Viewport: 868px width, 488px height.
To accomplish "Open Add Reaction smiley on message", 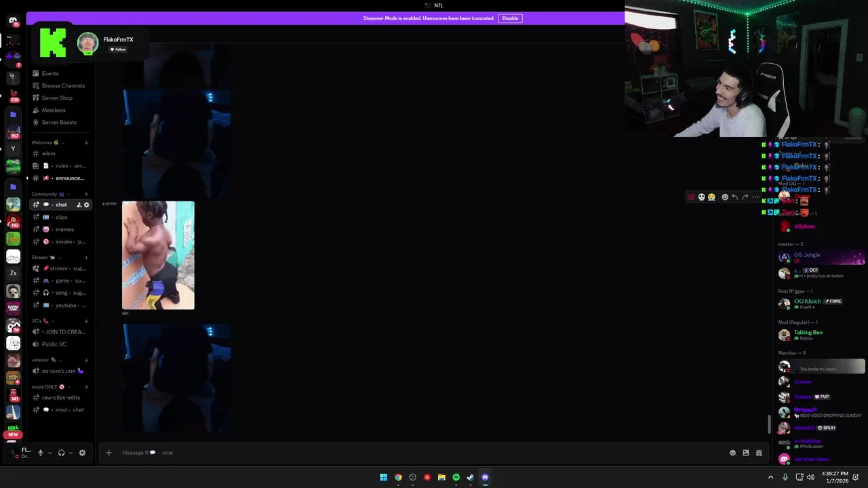I will coord(725,197).
